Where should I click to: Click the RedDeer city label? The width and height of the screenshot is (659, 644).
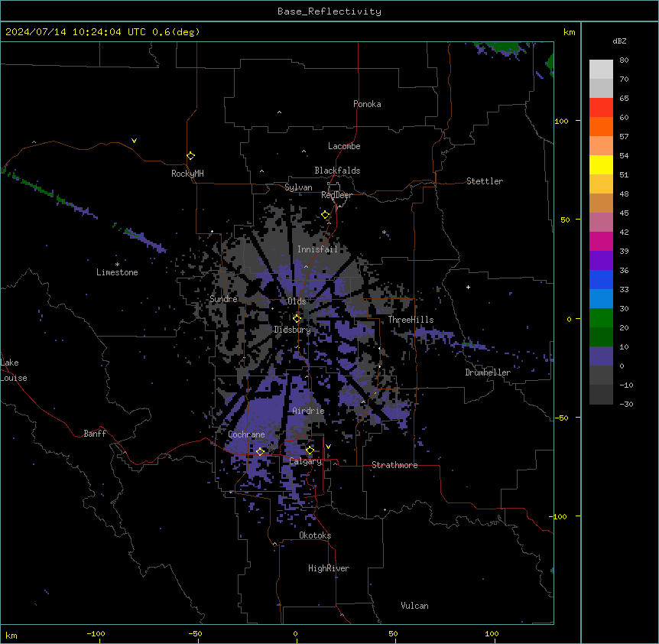coord(336,195)
